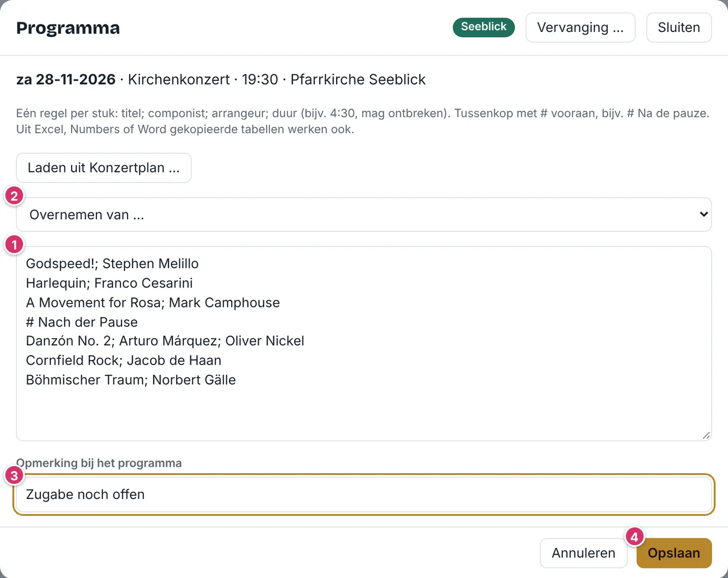Save the programme with Opslaan
The height and width of the screenshot is (578, 728).
pos(674,553)
